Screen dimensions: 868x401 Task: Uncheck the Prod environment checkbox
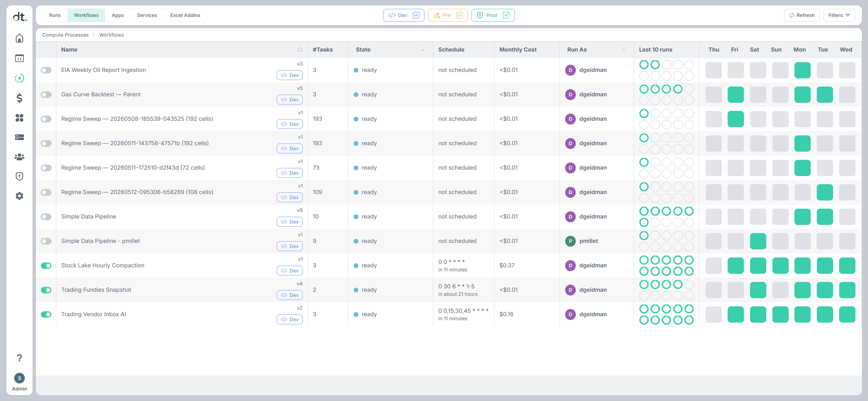point(506,15)
